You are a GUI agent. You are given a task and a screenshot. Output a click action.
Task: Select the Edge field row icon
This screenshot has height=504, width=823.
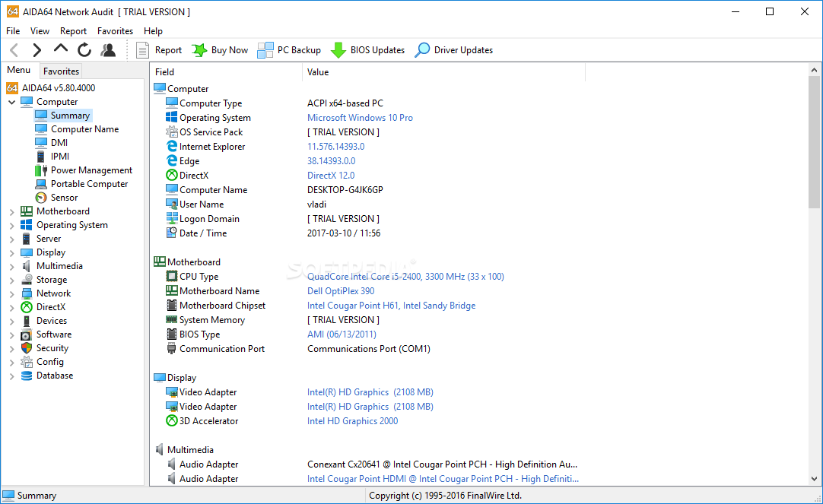(172, 160)
